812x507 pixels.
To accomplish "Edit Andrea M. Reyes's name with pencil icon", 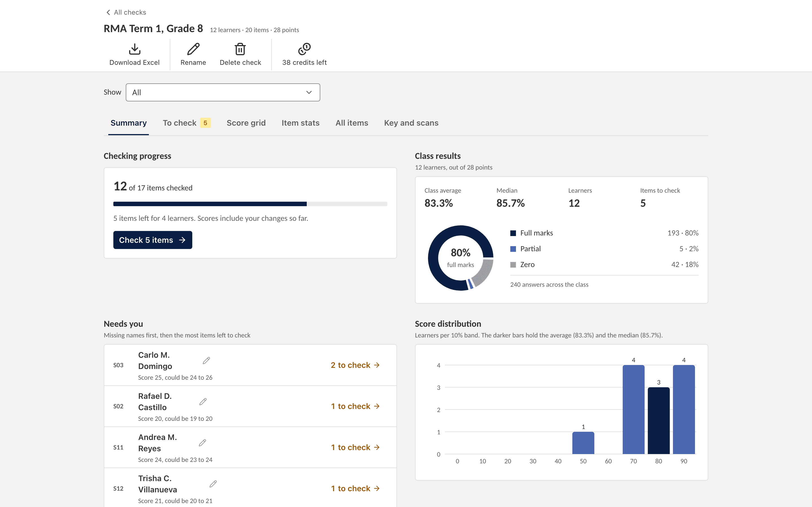I will [x=202, y=442].
